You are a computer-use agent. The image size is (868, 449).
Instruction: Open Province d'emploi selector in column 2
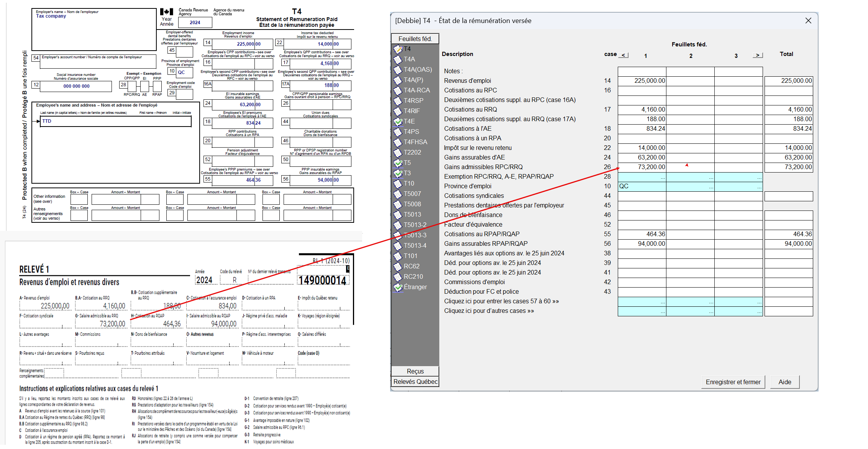pos(690,186)
